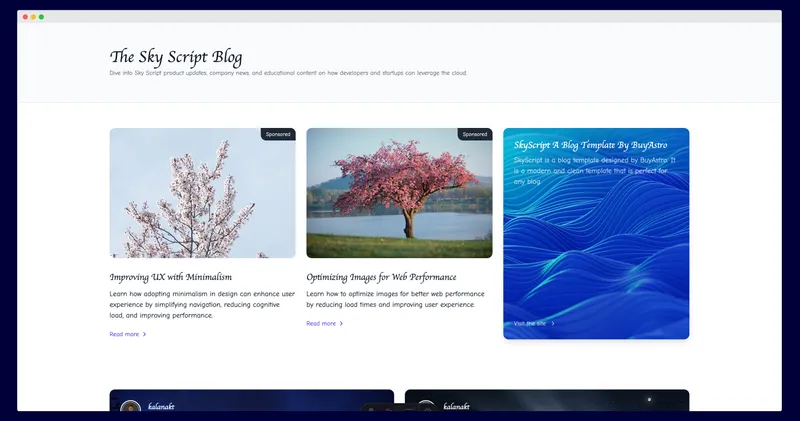Click the kalanakt avatar on left card

coord(130,407)
